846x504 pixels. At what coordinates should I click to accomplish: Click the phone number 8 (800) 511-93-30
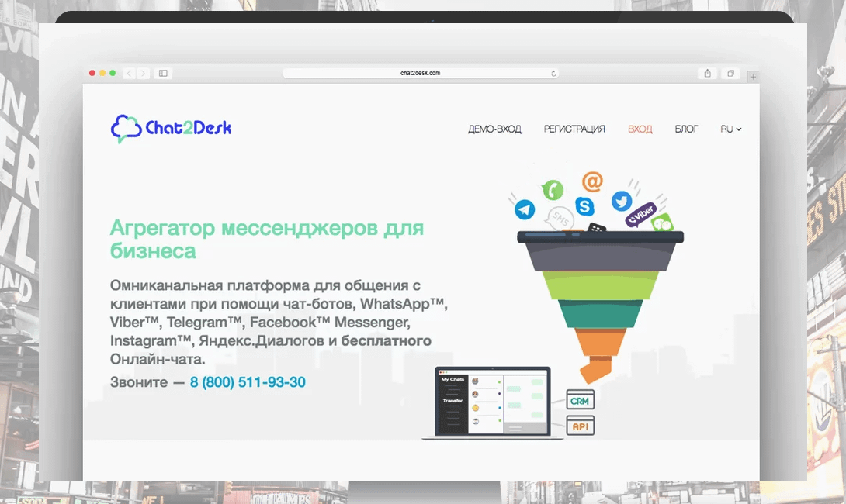point(248,382)
